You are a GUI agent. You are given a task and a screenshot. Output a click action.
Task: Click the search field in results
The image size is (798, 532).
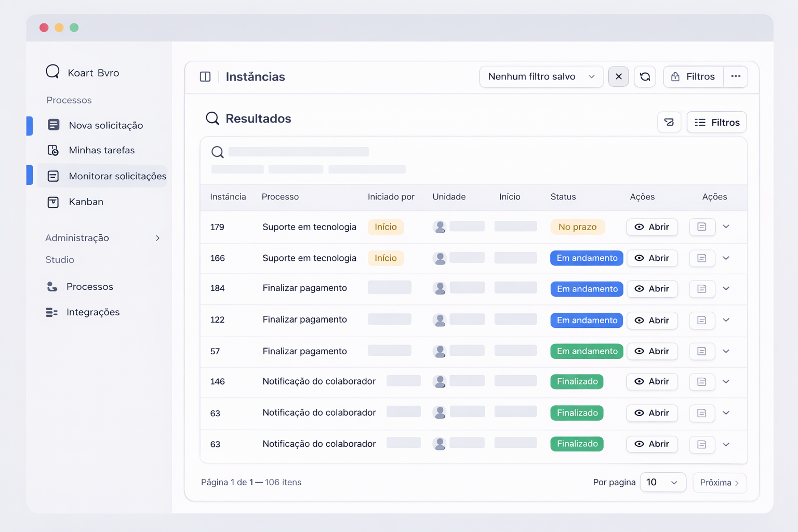pyautogui.click(x=298, y=152)
